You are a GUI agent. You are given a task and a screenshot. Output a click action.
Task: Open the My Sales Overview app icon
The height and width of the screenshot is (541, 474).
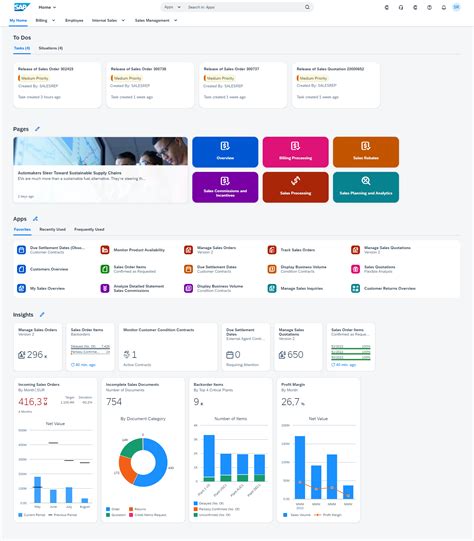point(21,288)
